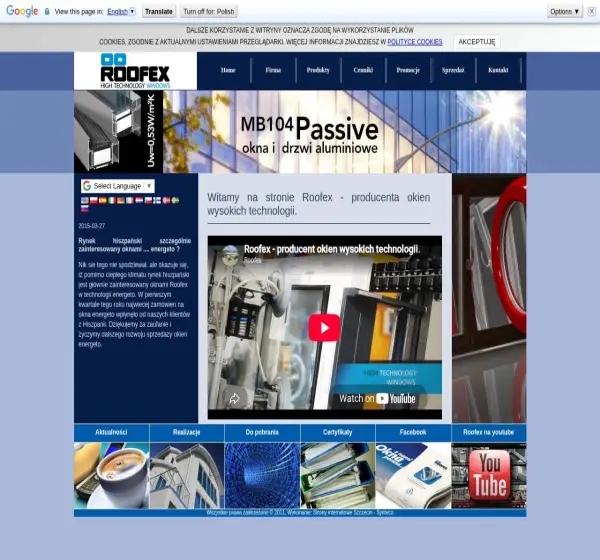Click the Google logo in translate bar
This screenshot has height=560, width=600.
tap(22, 11)
